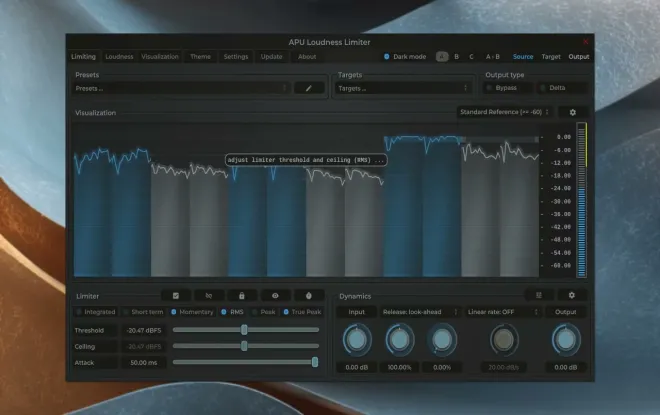The image size is (660, 415).
Task: Open the Presets dropdown
Action: click(181, 88)
